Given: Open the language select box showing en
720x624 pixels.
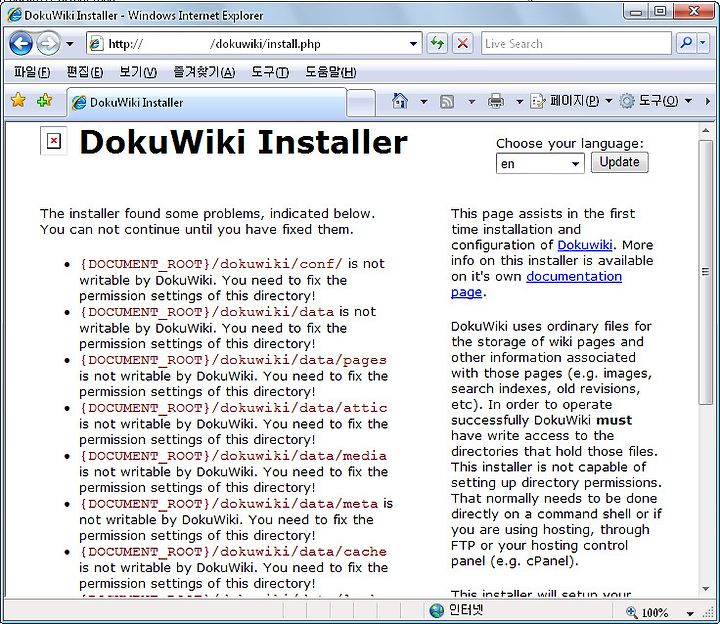Looking at the screenshot, I should pos(540,163).
